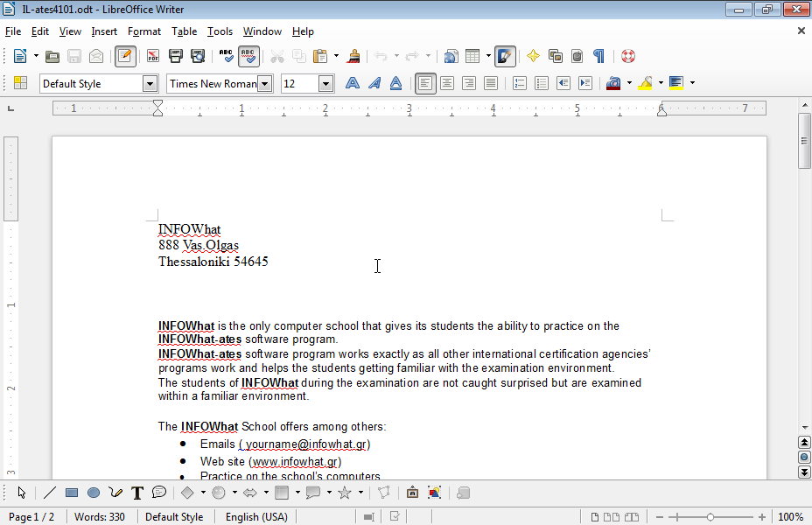
Task: Open the Table dropdown arrow
Action: tap(488, 56)
